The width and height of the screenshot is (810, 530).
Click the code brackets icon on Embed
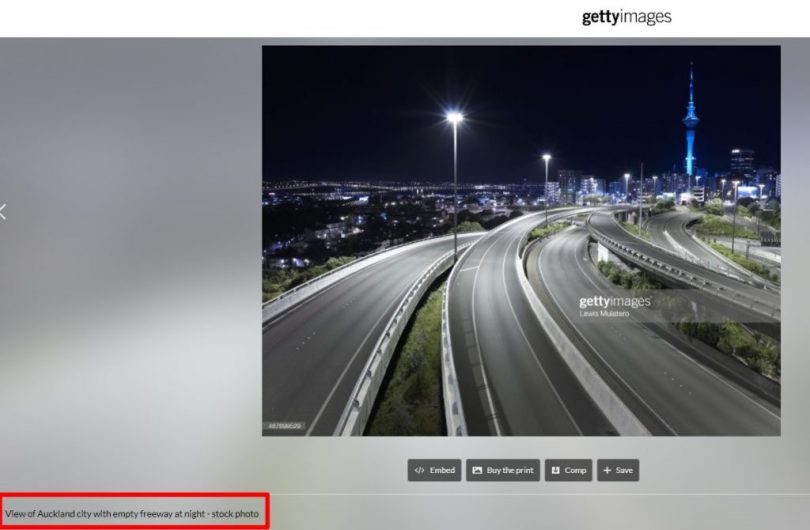(x=420, y=470)
